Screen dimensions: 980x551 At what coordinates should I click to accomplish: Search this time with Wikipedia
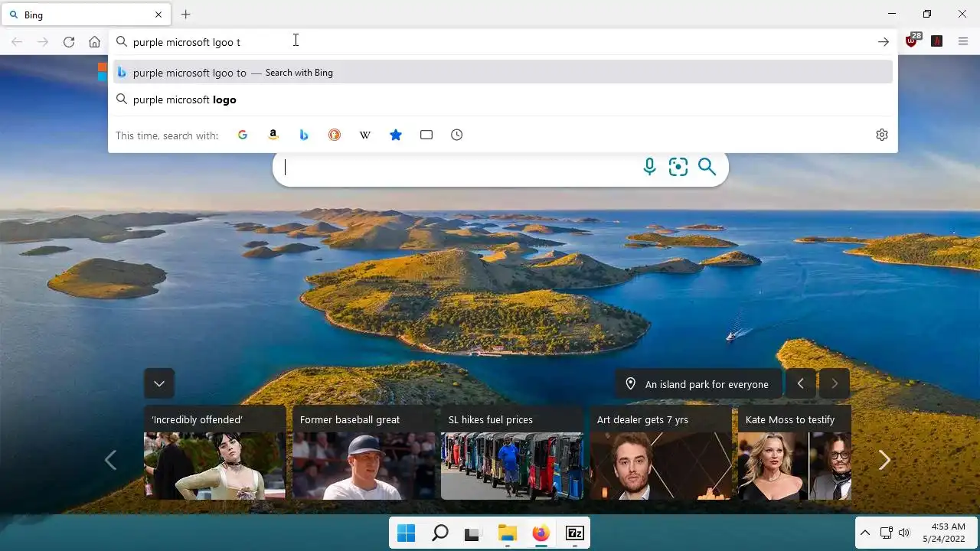365,135
